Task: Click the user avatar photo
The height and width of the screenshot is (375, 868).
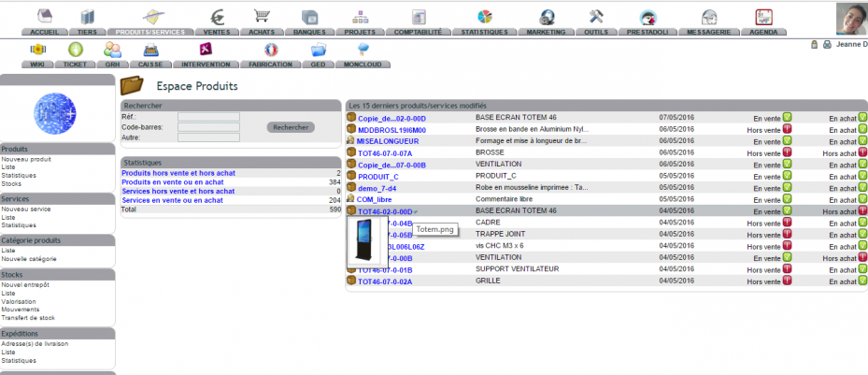Action: [x=852, y=19]
